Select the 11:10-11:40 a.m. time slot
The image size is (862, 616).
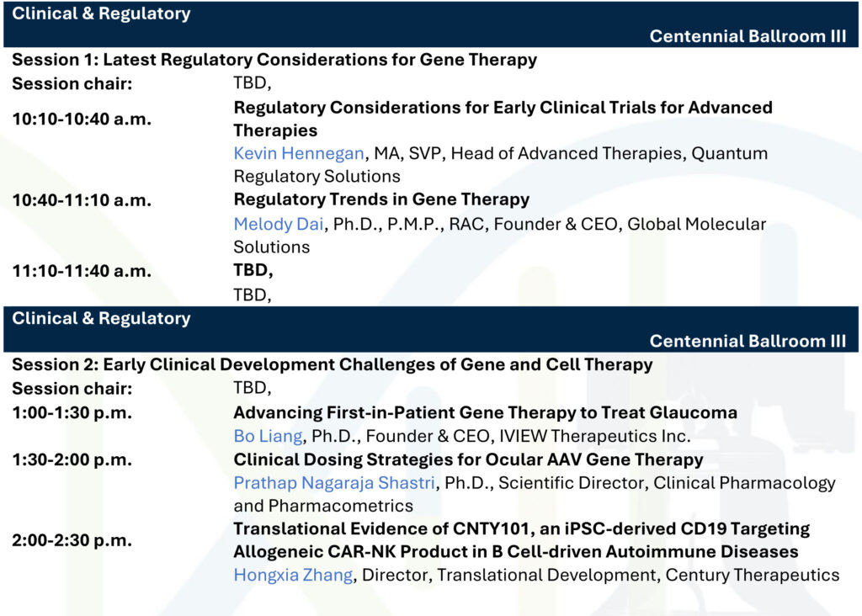point(82,271)
